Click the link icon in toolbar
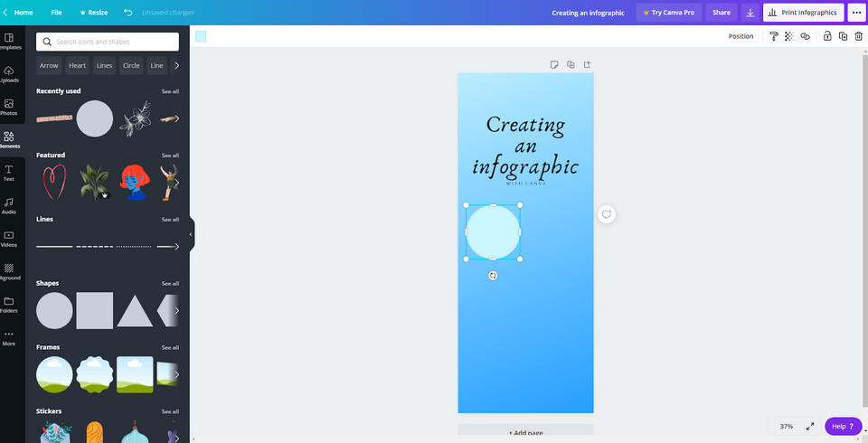 [805, 36]
